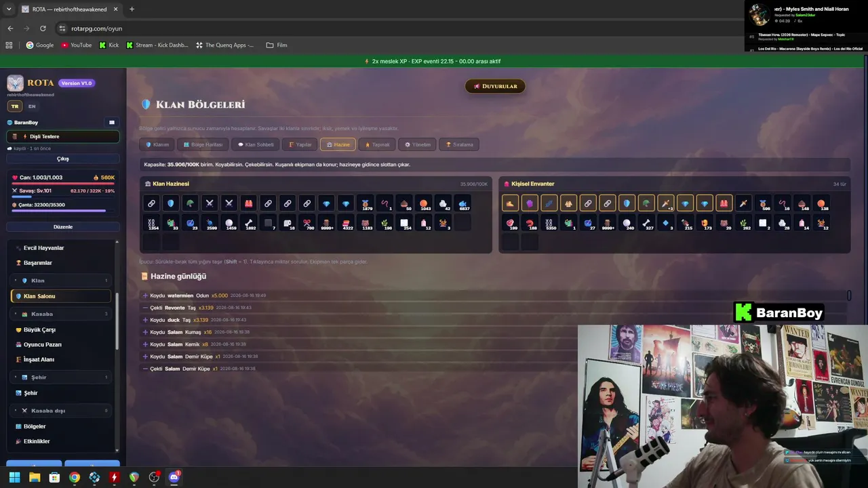Click the boot item in Kişisel Envanter

[510, 203]
